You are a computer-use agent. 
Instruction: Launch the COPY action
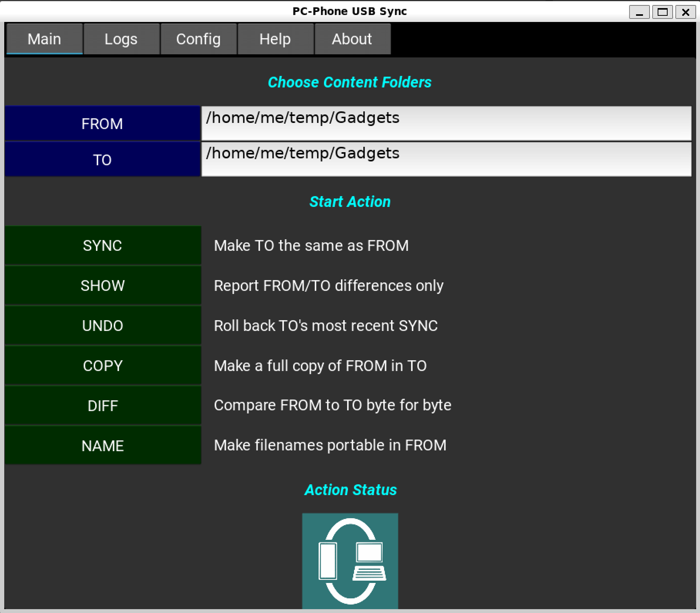tap(103, 366)
